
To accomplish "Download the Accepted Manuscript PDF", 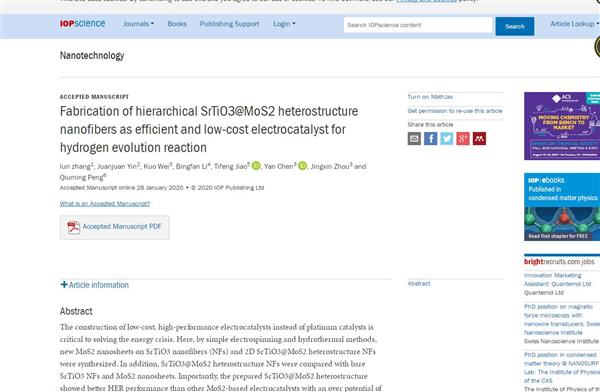I will (114, 227).
